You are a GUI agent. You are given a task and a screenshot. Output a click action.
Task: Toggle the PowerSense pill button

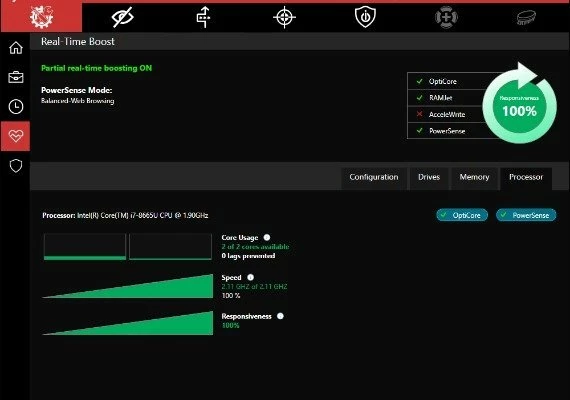pos(526,215)
